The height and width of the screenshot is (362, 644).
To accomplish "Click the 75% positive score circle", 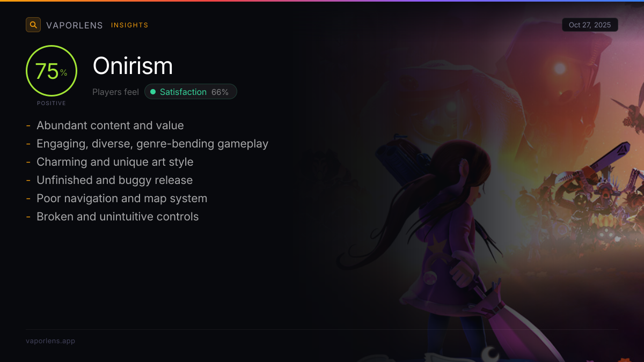I will point(52,71).
